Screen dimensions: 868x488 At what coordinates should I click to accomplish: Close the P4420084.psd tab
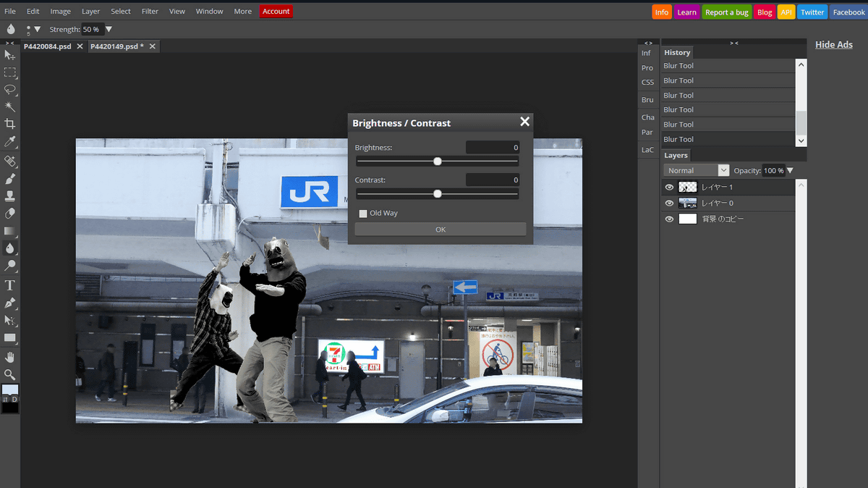pos(80,46)
